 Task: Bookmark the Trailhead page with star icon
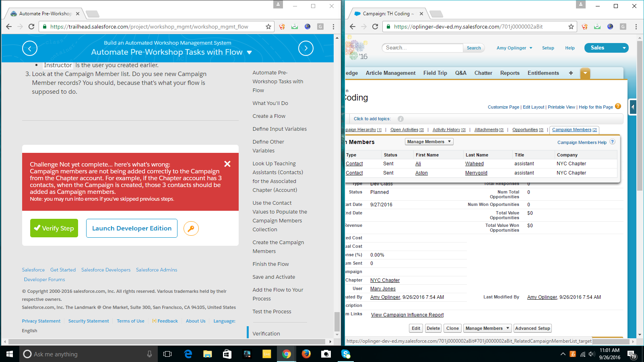coord(268,27)
